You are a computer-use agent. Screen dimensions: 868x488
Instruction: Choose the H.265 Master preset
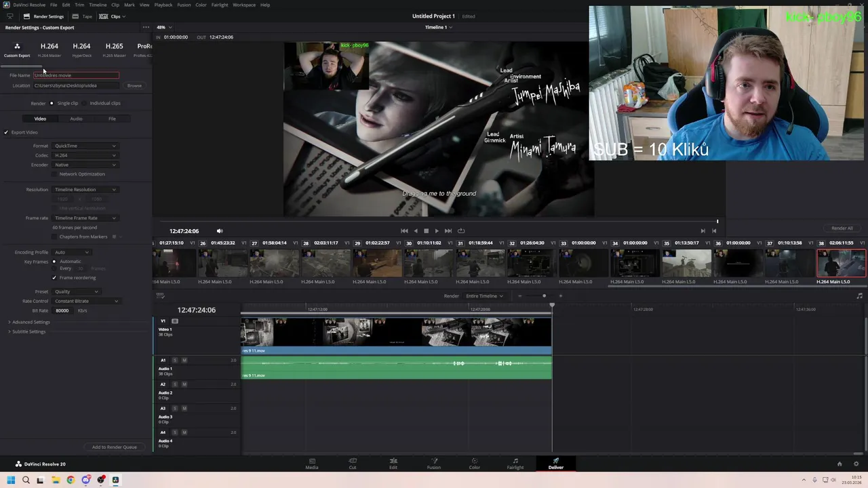click(x=114, y=49)
